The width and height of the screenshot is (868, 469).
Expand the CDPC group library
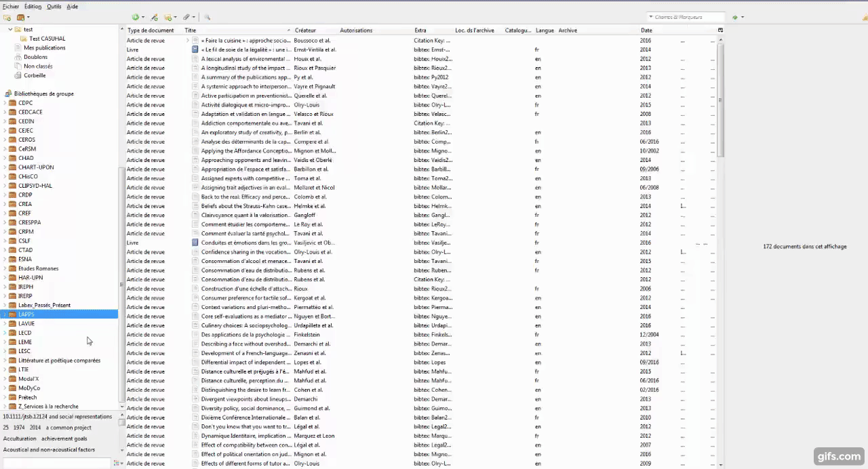pyautogui.click(x=5, y=103)
